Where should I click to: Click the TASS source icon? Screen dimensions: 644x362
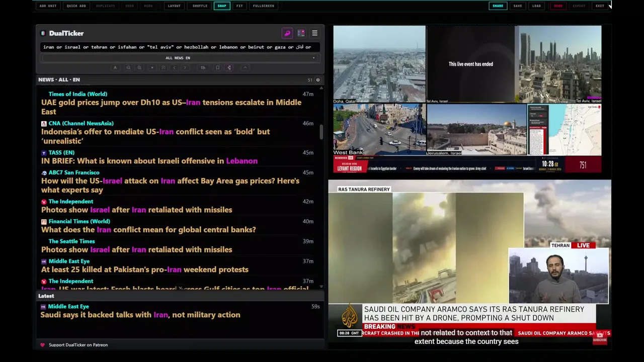(44, 152)
